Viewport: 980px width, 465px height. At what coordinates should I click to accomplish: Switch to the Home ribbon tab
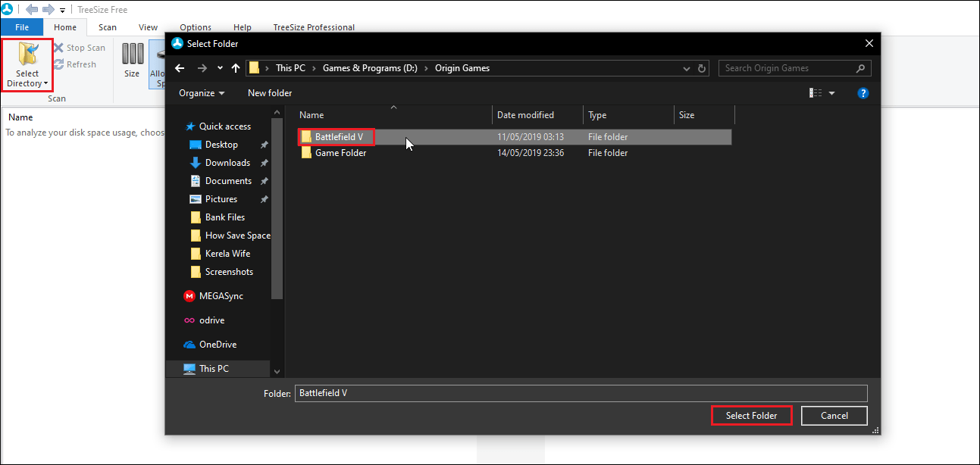pyautogui.click(x=65, y=27)
